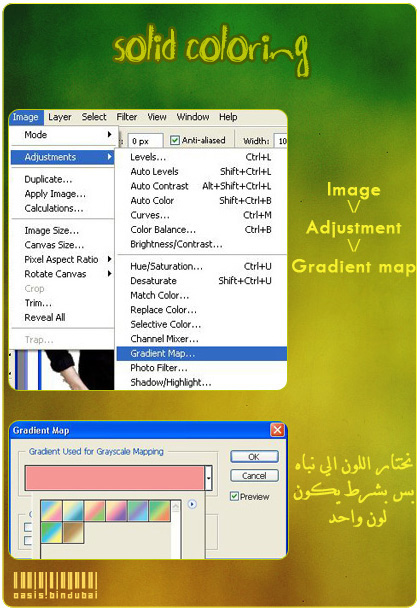Pick the sixth green-orange gradient preset
This screenshot has width=420, height=610.
159,511
